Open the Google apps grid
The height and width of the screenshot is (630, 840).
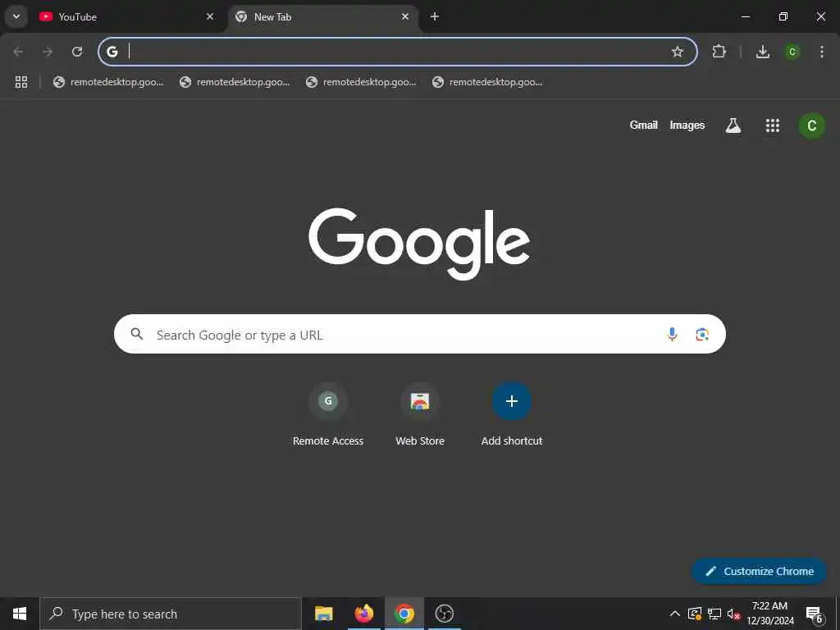coord(773,126)
